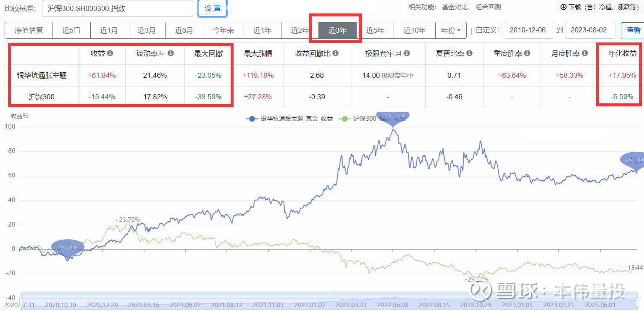Click info icon next to 收益回撤比 header
This screenshot has width=644, height=311.
coord(336,53)
